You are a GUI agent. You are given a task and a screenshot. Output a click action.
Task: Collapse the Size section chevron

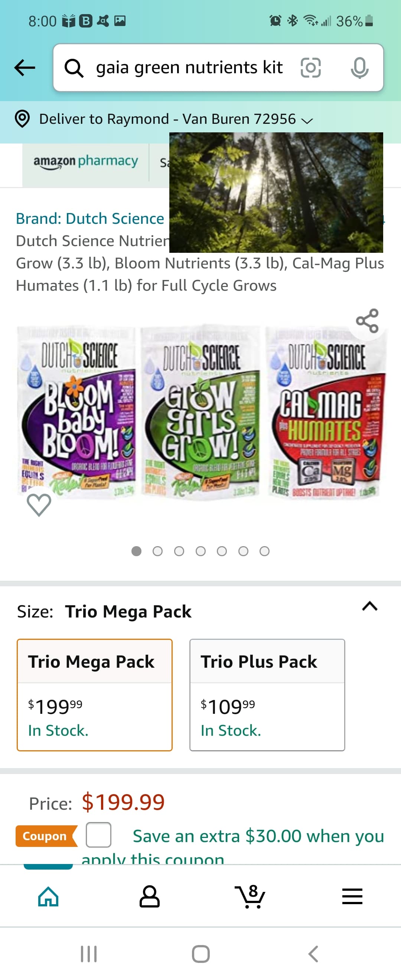pos(369,606)
